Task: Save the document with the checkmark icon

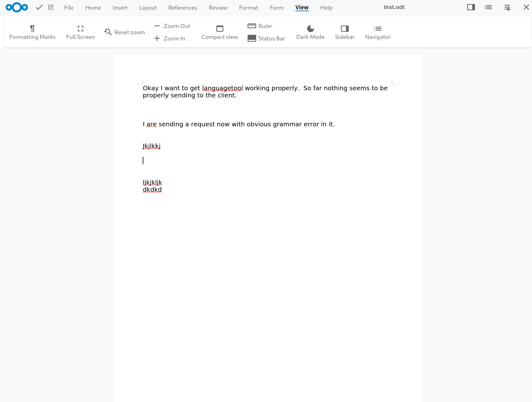Action: pyautogui.click(x=39, y=7)
